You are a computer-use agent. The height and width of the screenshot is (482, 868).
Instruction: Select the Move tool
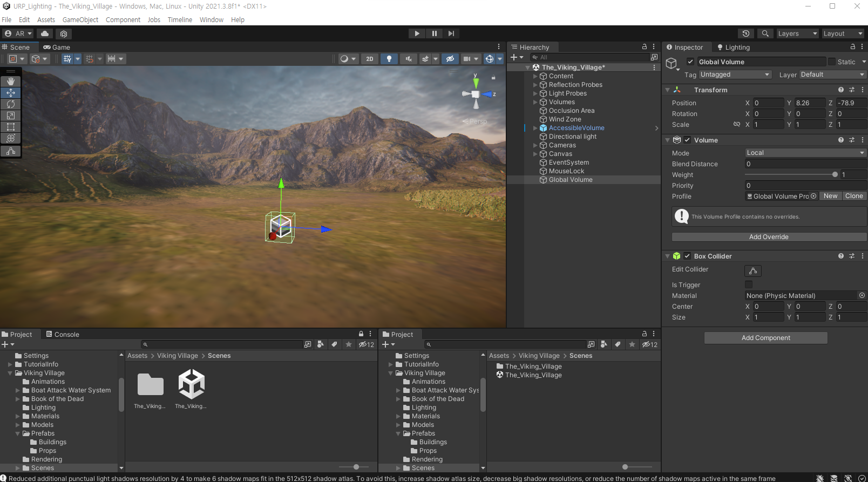[10, 93]
